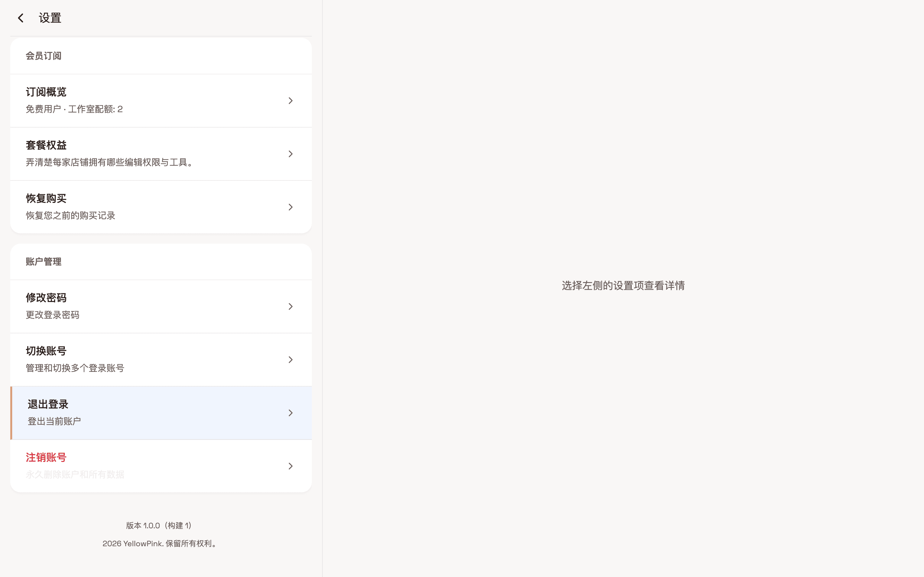This screenshot has width=924, height=577.
Task: Click the back arrow to exit 设置
Action: coord(20,18)
